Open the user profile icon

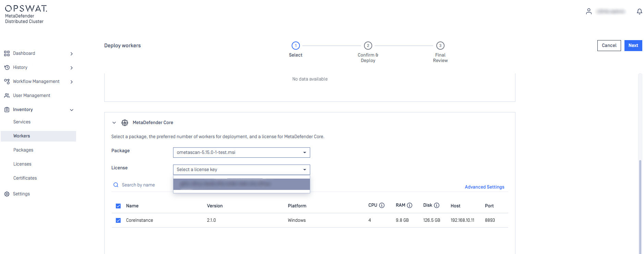[588, 11]
